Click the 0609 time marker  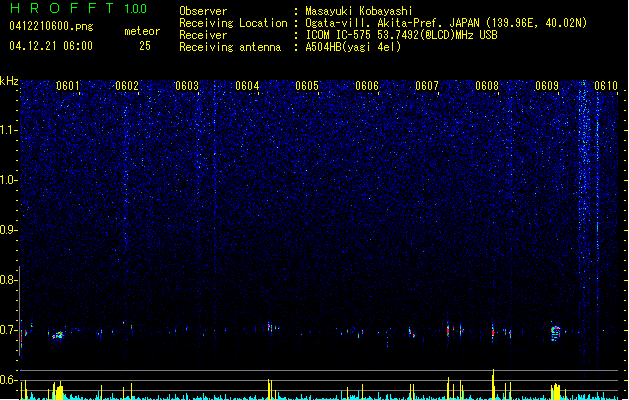(547, 86)
